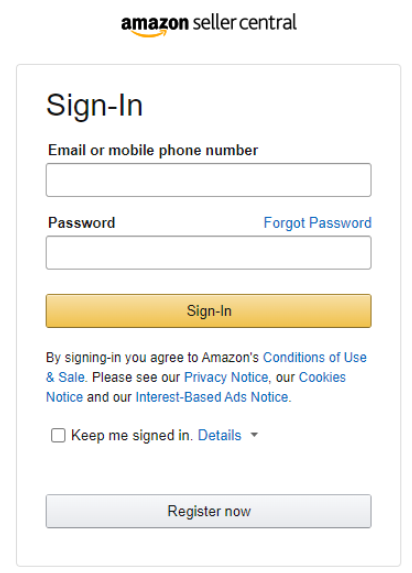Click the Password field label

pyautogui.click(x=82, y=223)
